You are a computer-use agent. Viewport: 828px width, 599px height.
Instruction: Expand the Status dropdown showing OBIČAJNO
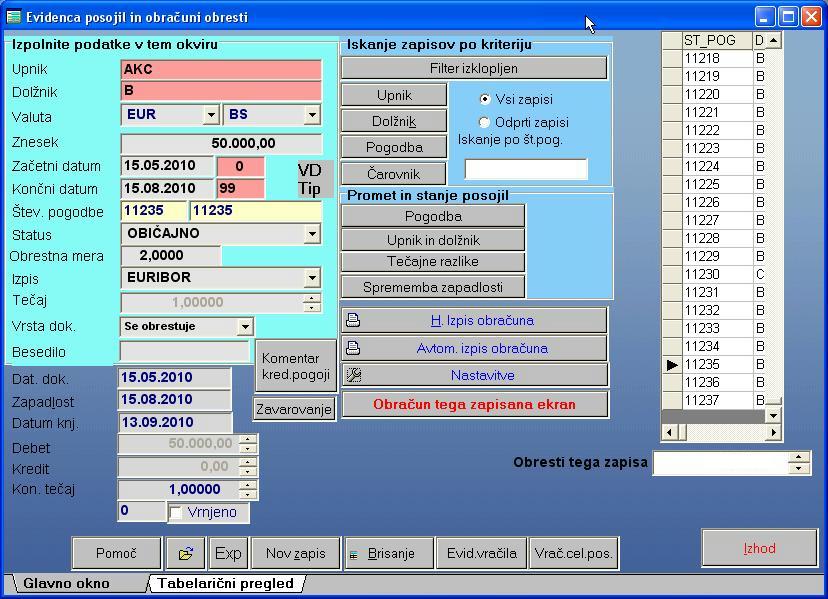pyautogui.click(x=312, y=233)
